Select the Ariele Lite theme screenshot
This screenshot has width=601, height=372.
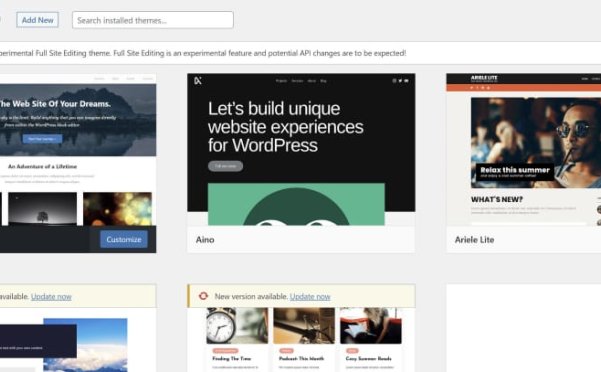click(x=524, y=149)
